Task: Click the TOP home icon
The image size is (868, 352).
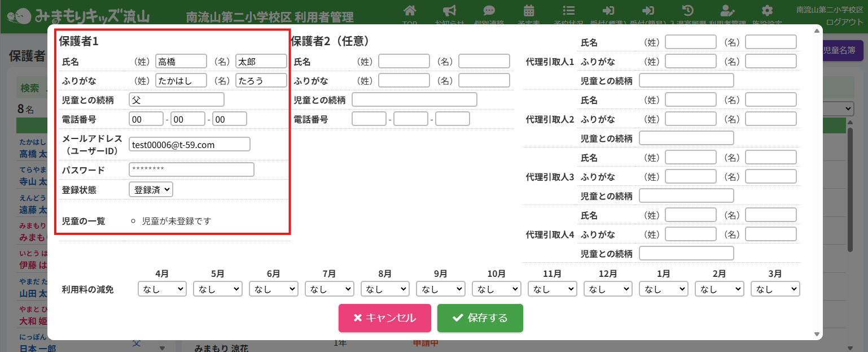Action: (x=410, y=11)
